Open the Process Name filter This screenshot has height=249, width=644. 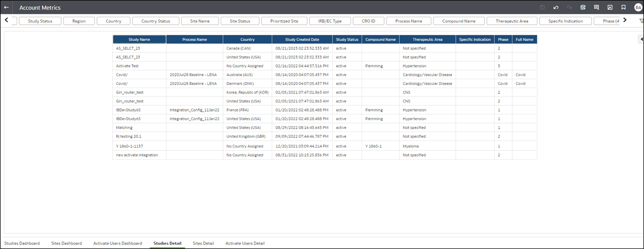point(409,21)
